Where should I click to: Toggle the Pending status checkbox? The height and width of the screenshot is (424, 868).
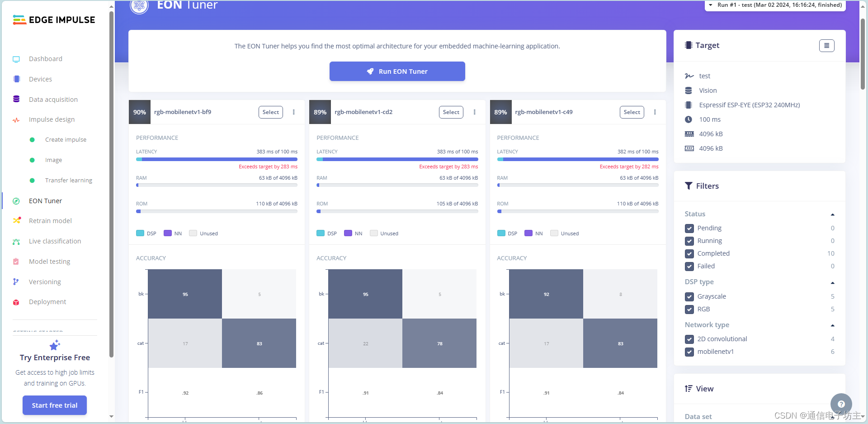689,229
